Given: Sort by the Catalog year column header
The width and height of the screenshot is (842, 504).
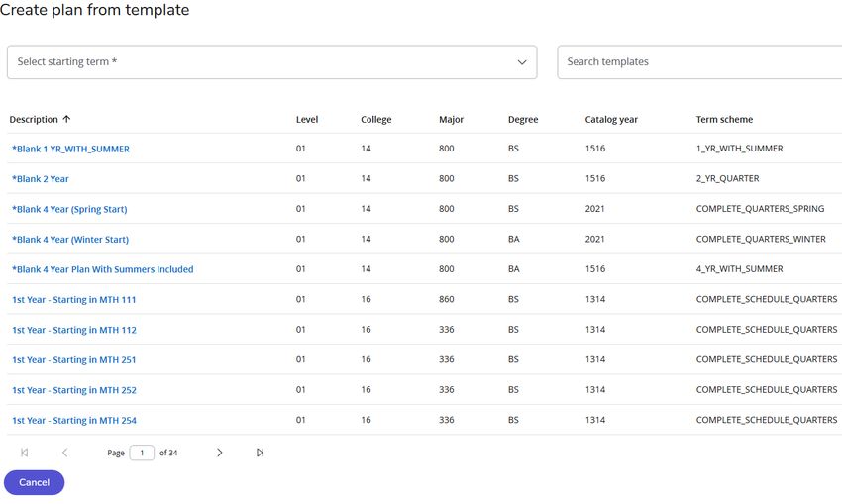Looking at the screenshot, I should click(x=611, y=119).
